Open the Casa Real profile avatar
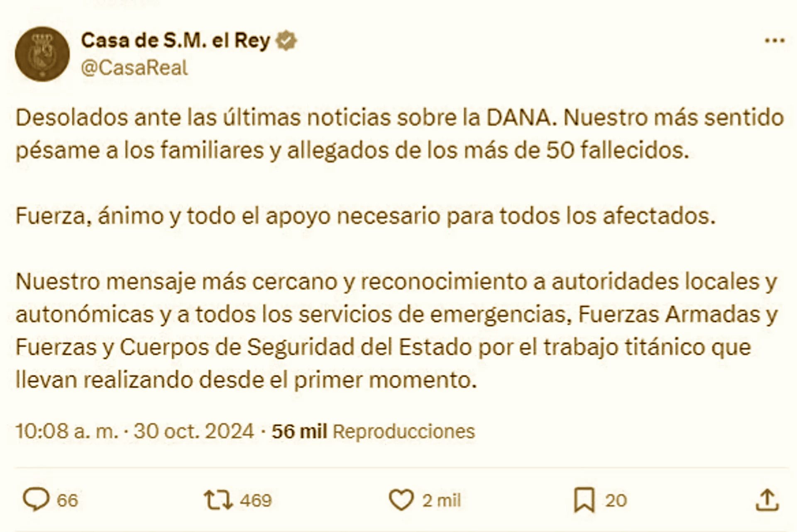Viewport: 797px width, 532px height. click(x=42, y=54)
